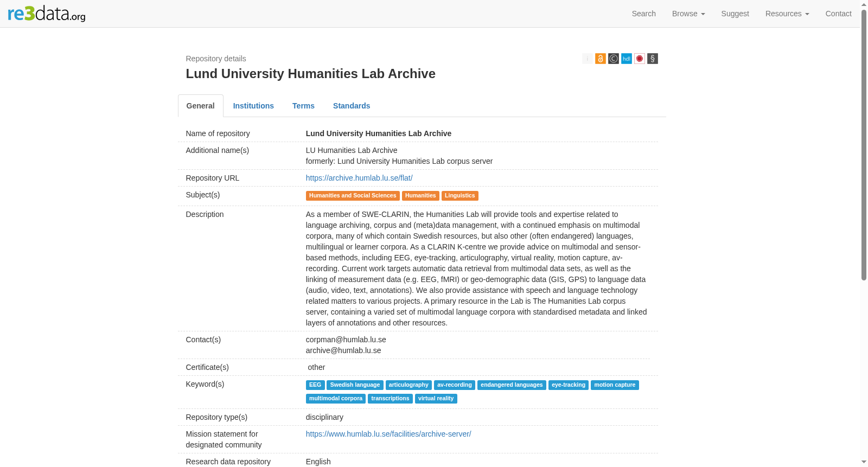Click the multimodal corpora keyword tag
Screen dimensions: 868x467
[336, 399]
